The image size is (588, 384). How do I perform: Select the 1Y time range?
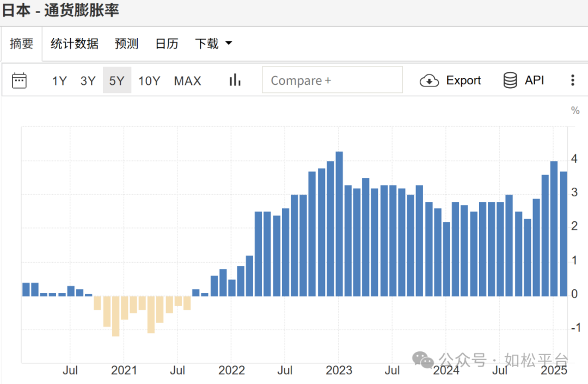coord(59,81)
